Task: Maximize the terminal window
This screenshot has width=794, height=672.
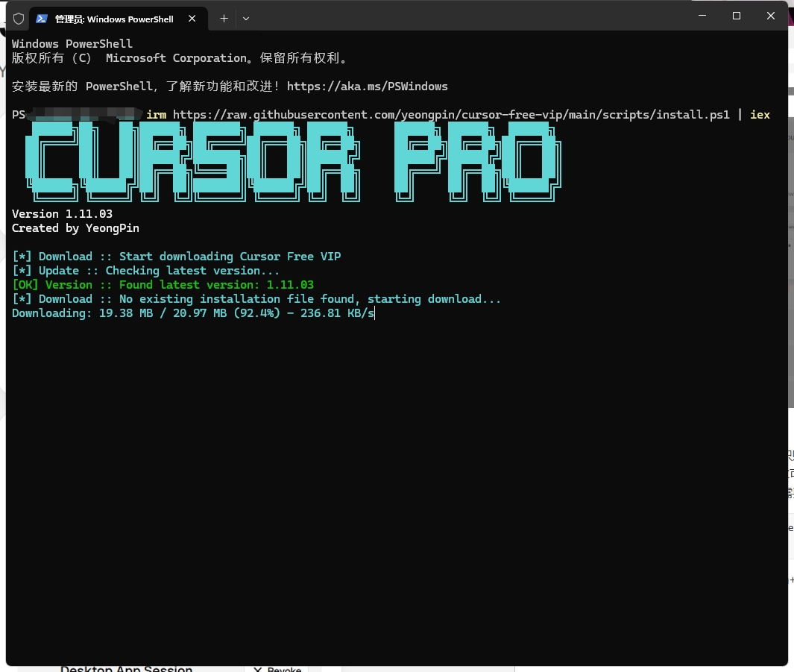Action: click(x=737, y=16)
